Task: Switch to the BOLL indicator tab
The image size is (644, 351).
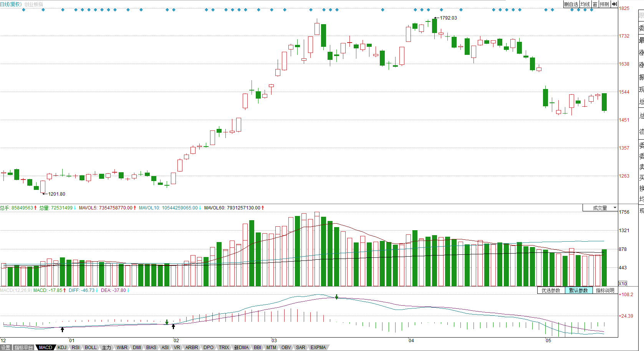Action: pos(91,348)
